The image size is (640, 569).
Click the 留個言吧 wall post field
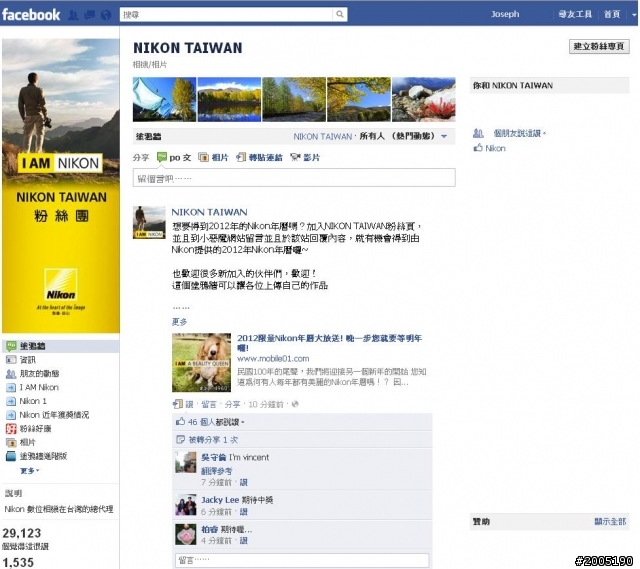(294, 178)
